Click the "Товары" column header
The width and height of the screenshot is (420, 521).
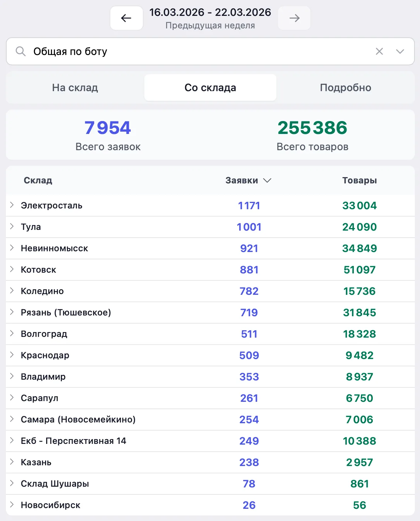(x=359, y=180)
